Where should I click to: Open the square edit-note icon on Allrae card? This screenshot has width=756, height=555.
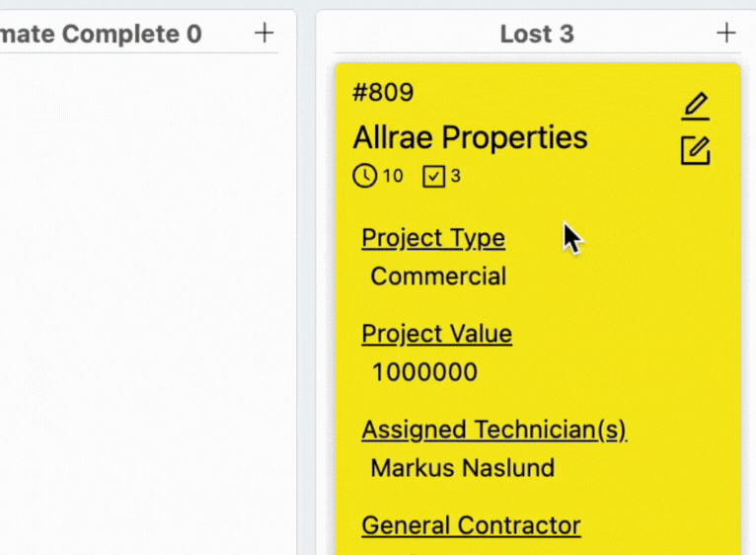point(695,150)
